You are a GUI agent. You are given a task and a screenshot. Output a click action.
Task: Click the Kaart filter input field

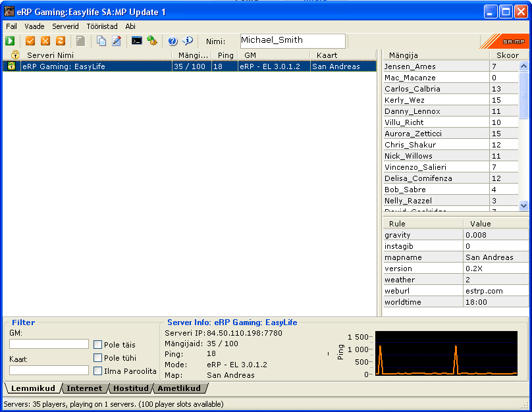click(49, 370)
